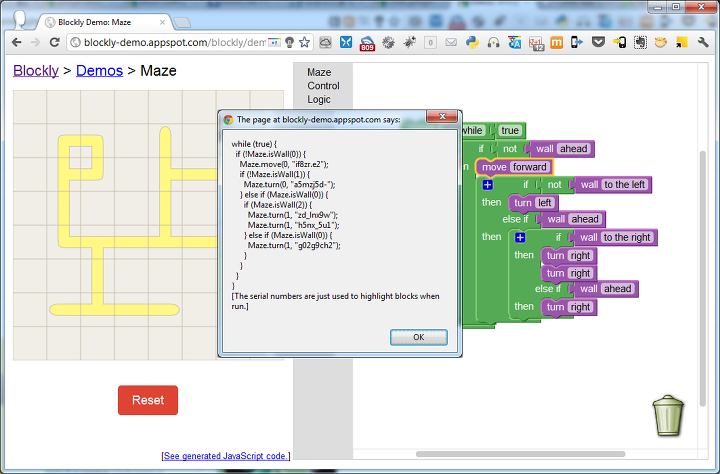
Task: Click the headphones extension icon
Action: [493, 43]
